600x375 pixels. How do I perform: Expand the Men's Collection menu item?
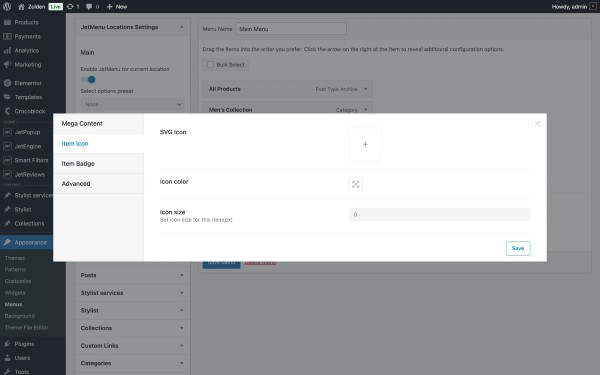tap(366, 110)
